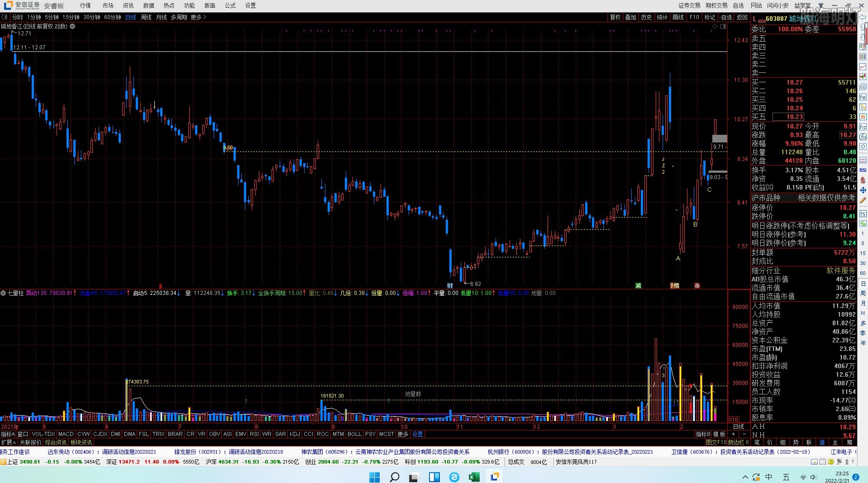Click the 财 marker on the chart axis
The image size is (868, 483).
(450, 285)
